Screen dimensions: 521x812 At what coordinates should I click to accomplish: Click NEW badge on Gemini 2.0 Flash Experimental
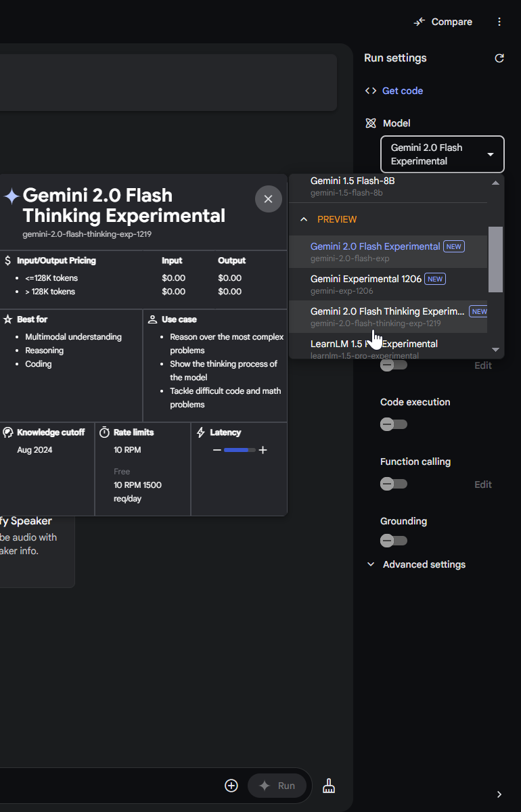pos(454,246)
